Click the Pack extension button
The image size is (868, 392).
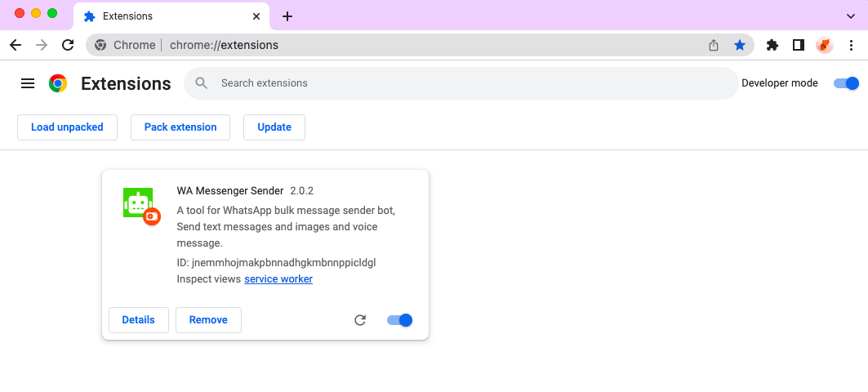180,127
